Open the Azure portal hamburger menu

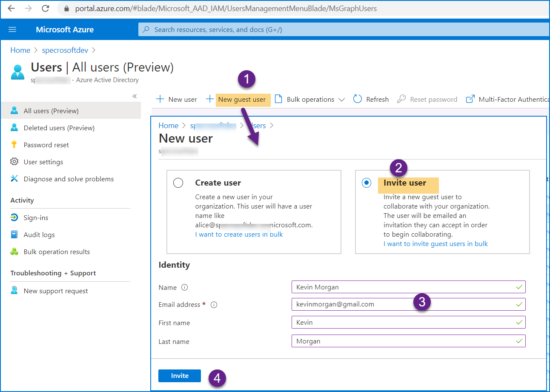[x=12, y=29]
